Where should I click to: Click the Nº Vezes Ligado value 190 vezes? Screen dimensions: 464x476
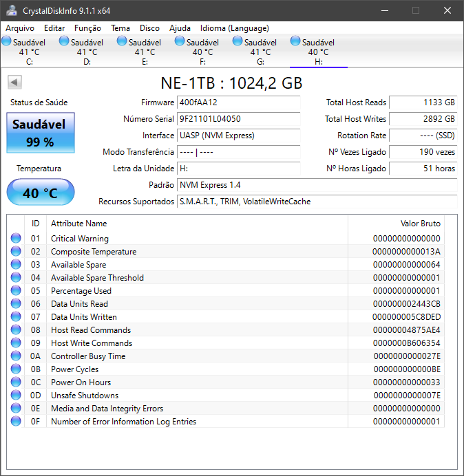click(x=423, y=152)
